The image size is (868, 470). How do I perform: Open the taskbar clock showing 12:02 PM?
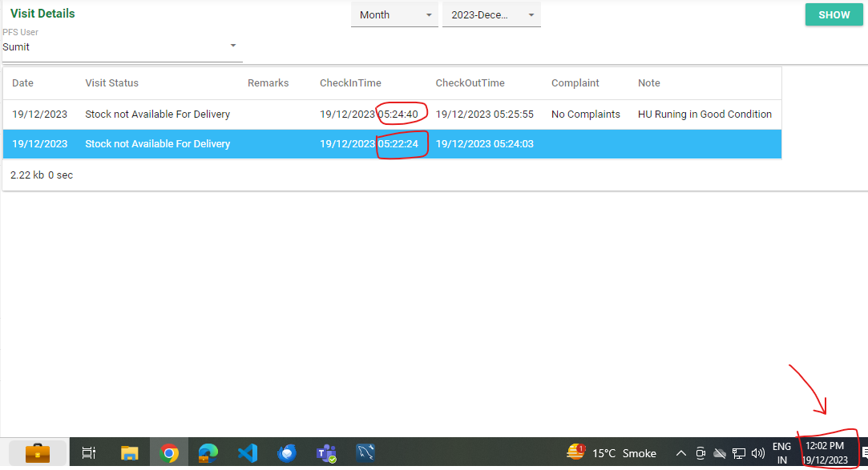pyautogui.click(x=825, y=452)
